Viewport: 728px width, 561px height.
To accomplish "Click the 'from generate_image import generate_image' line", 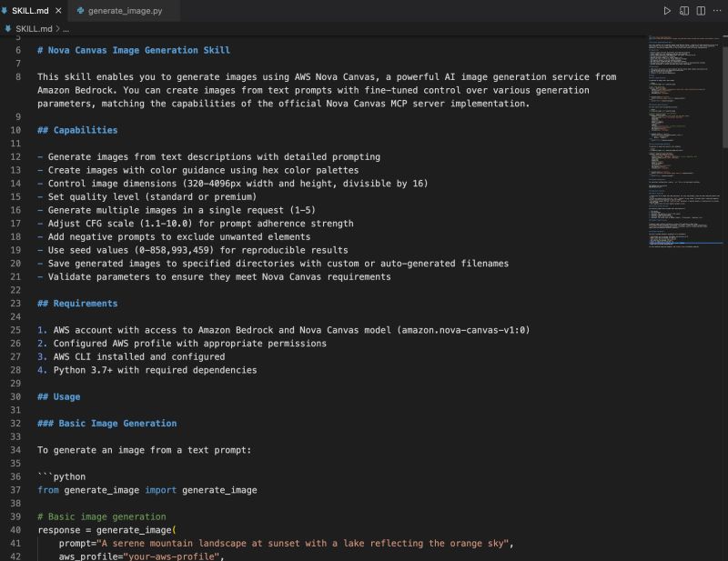I will coord(147,490).
